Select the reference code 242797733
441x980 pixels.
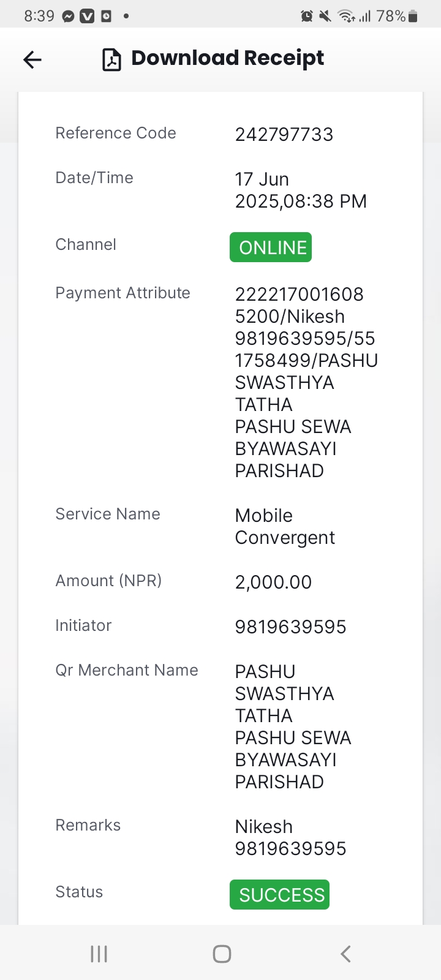click(284, 134)
